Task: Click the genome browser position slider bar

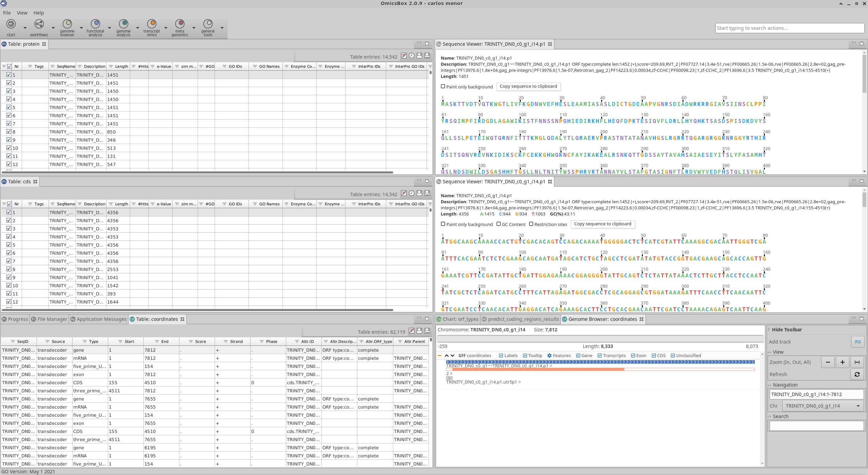Action: tap(600, 338)
